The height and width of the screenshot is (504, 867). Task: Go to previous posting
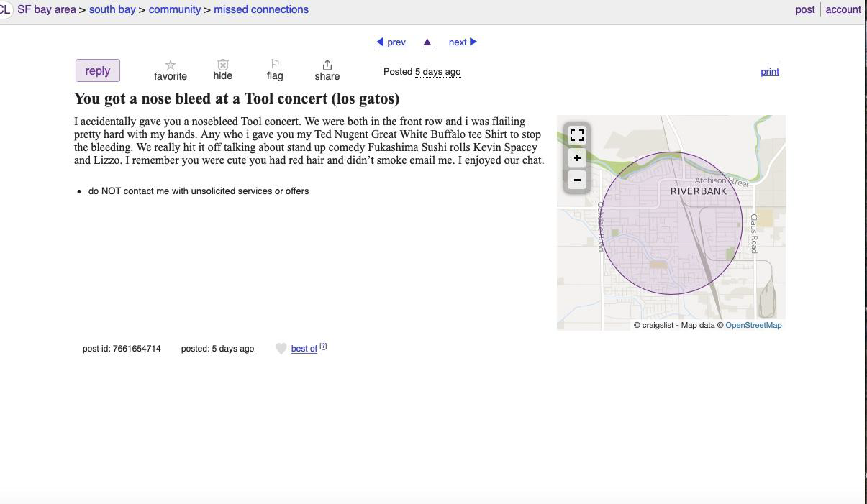392,42
